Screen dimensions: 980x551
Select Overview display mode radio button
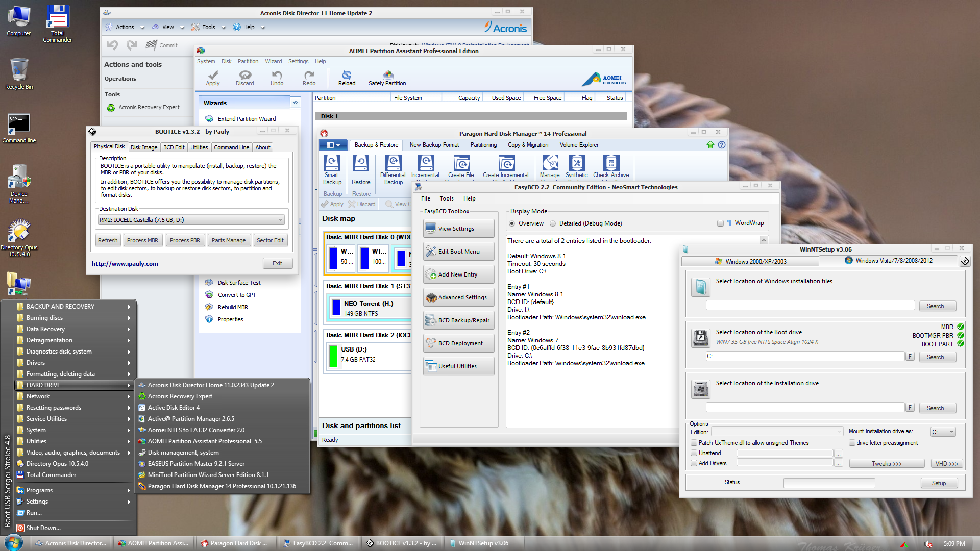pyautogui.click(x=512, y=223)
